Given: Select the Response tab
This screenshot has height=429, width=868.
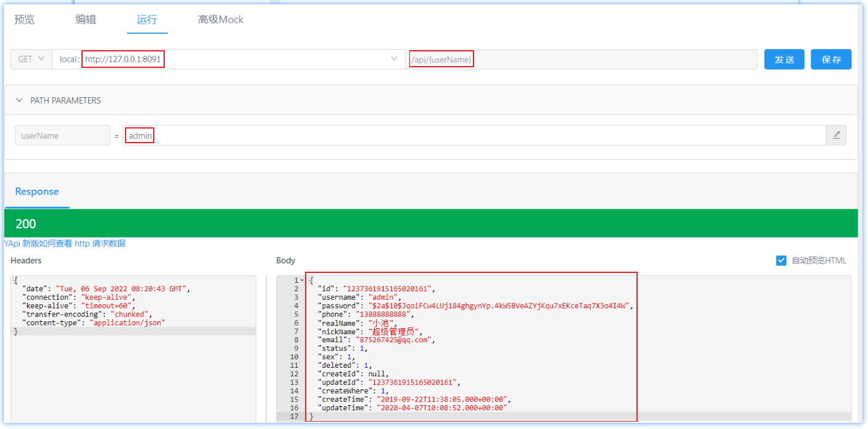Looking at the screenshot, I should click(x=37, y=192).
